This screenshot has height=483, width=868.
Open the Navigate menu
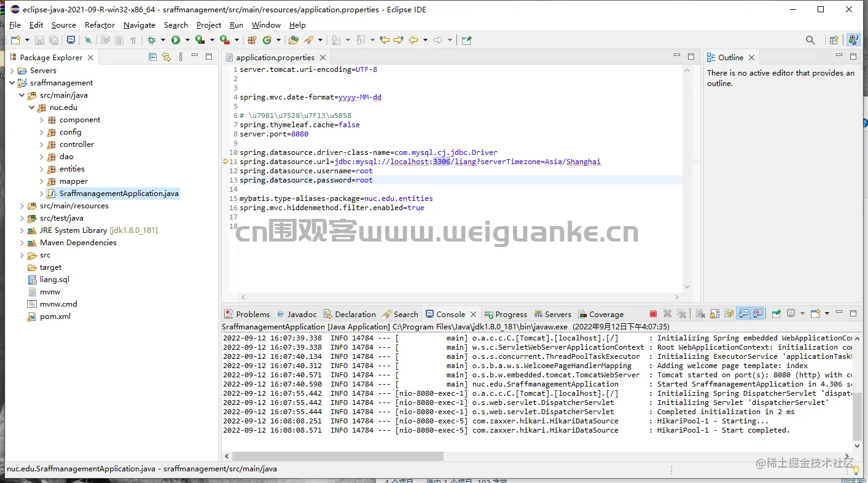139,25
